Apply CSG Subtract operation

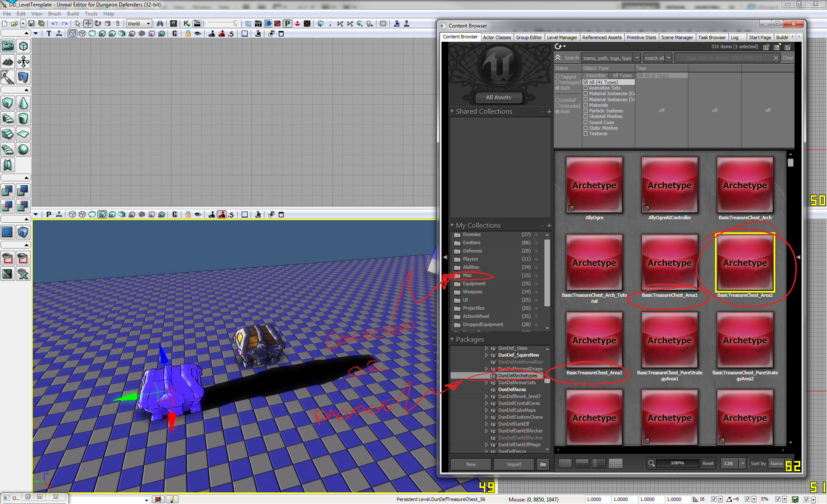pyautogui.click(x=23, y=191)
